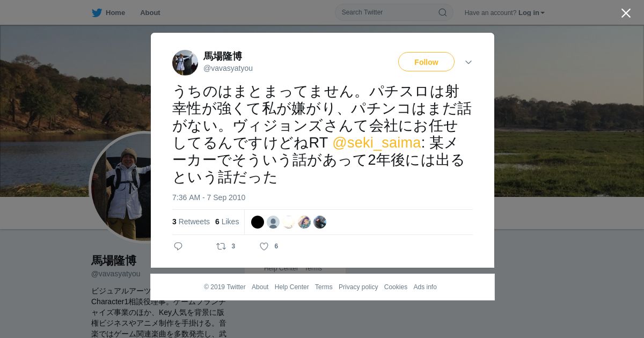Click the gray default silhouette liker avatar
Viewport: 644px width, 338px height.
(273, 222)
